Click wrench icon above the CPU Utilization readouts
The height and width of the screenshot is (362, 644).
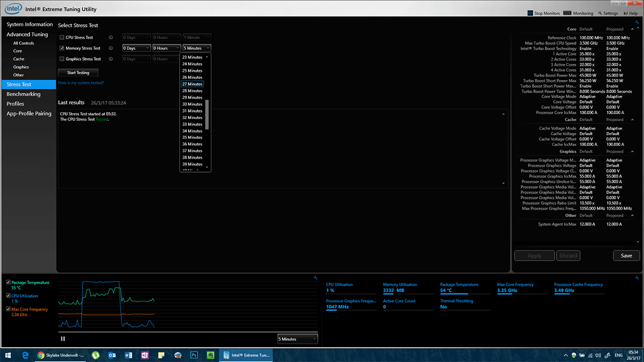pyautogui.click(x=637, y=277)
